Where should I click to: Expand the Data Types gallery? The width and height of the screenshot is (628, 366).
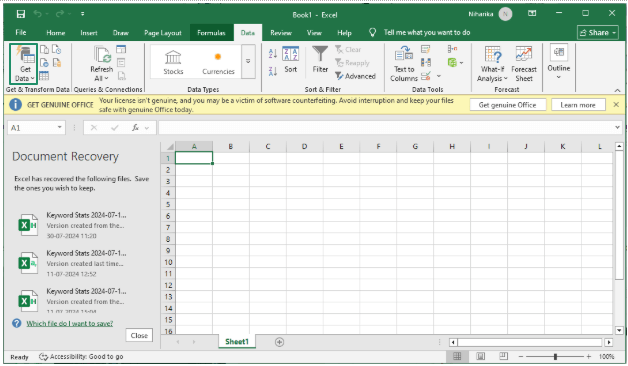[x=248, y=62]
